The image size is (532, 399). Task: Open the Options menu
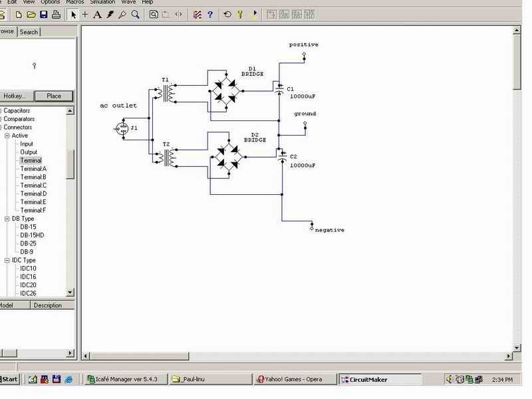51,2
